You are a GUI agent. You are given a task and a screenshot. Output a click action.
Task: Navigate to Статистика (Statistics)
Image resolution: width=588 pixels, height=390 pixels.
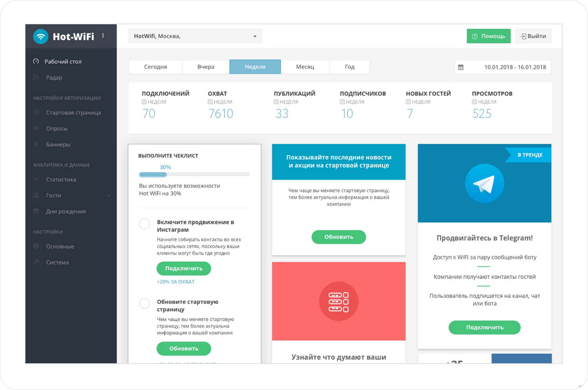61,179
